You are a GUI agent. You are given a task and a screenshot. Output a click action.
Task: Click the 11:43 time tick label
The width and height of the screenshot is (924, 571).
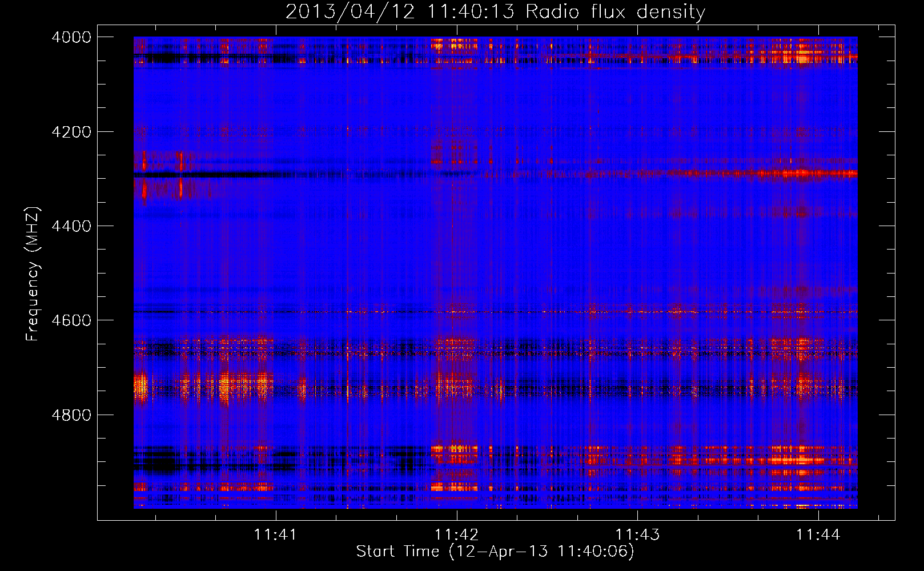click(x=637, y=534)
